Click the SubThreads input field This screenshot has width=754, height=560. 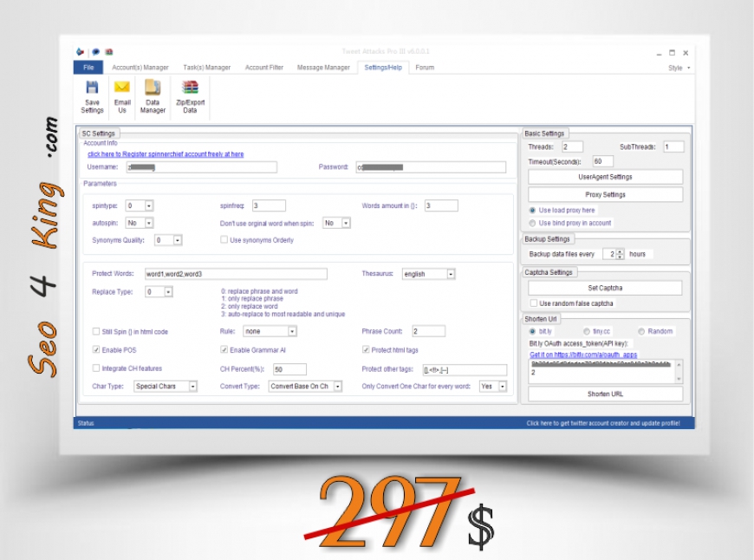pos(673,147)
